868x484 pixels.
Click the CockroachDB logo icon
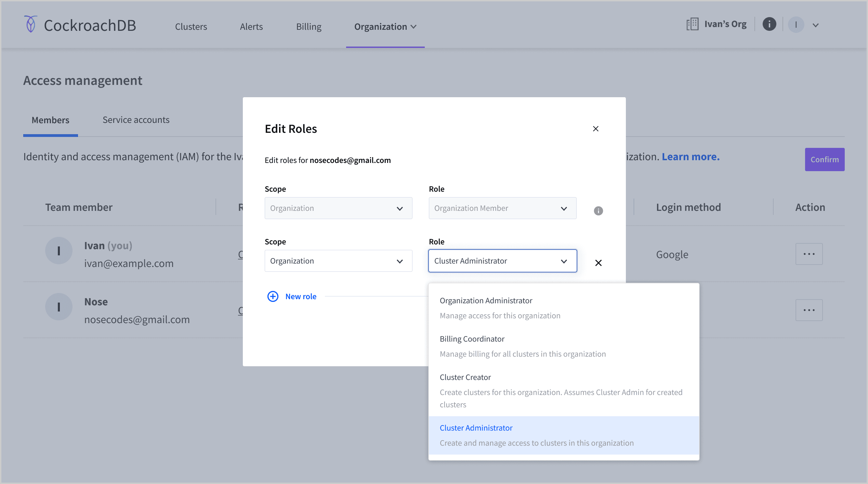tap(30, 24)
